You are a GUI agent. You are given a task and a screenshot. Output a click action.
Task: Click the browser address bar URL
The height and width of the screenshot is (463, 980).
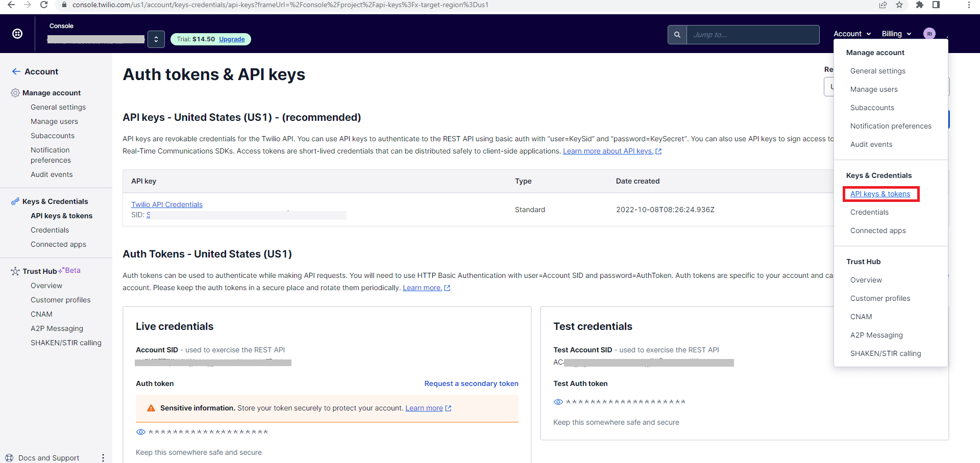(280, 5)
